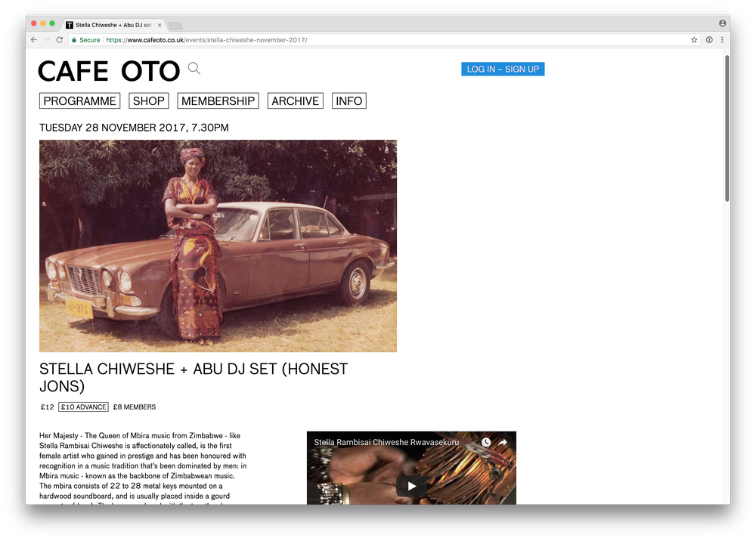This screenshot has width=756, height=541.
Task: Click the Stella Rambisai Chiweshe Rwavasekuru video title
Action: pyautogui.click(x=386, y=442)
